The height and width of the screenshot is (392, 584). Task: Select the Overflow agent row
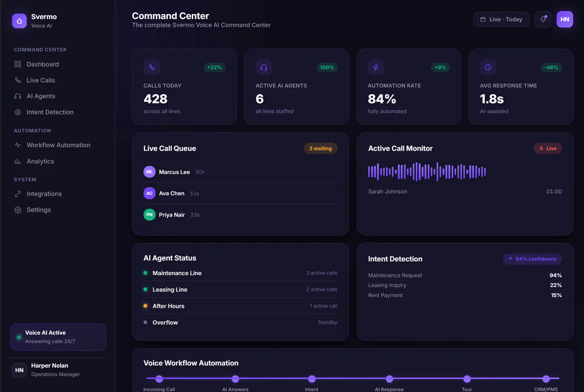pos(240,323)
